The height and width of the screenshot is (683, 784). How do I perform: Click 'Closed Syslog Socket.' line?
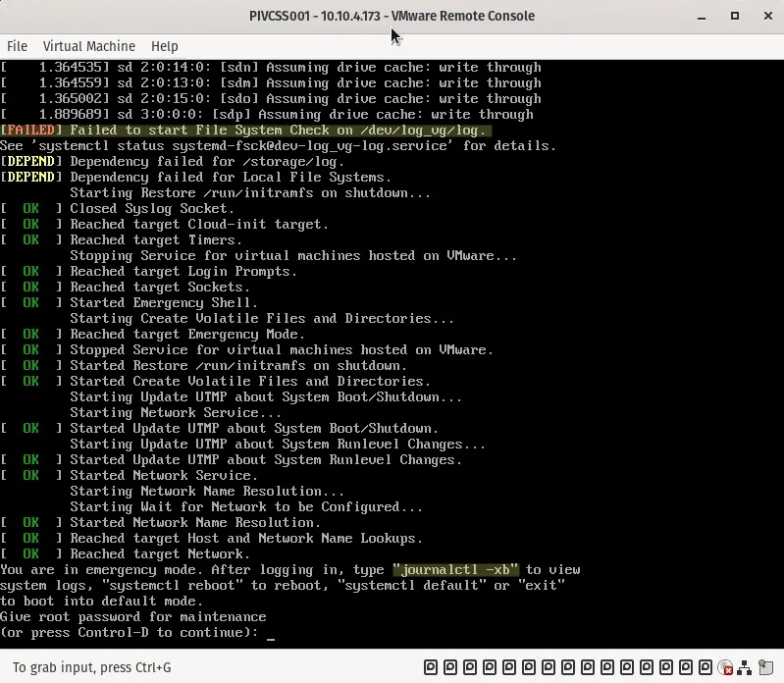click(x=152, y=209)
